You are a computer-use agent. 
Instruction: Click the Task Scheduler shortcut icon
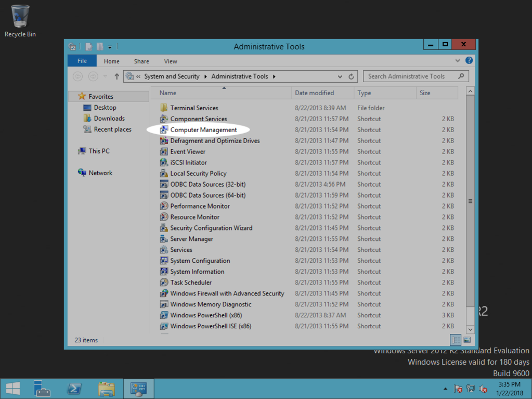tap(164, 283)
